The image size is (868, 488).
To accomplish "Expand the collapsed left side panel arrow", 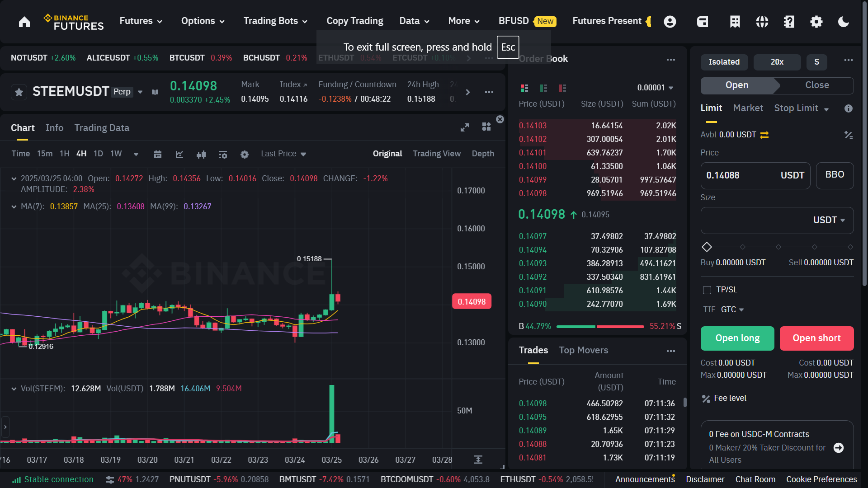I will coord(5,427).
